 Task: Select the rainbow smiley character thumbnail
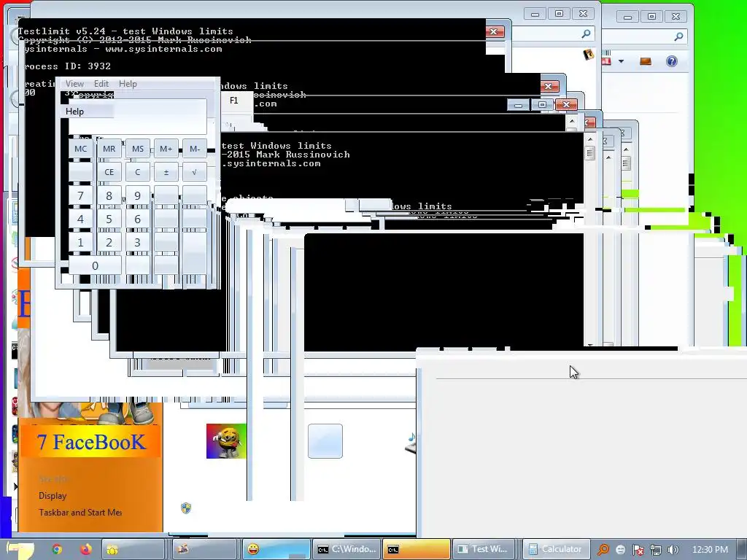226,441
